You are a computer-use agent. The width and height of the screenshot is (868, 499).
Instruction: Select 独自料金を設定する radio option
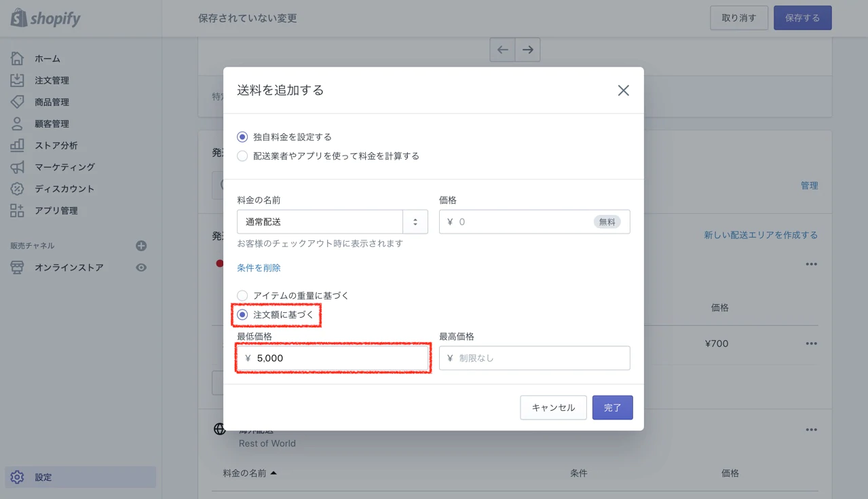coord(242,137)
